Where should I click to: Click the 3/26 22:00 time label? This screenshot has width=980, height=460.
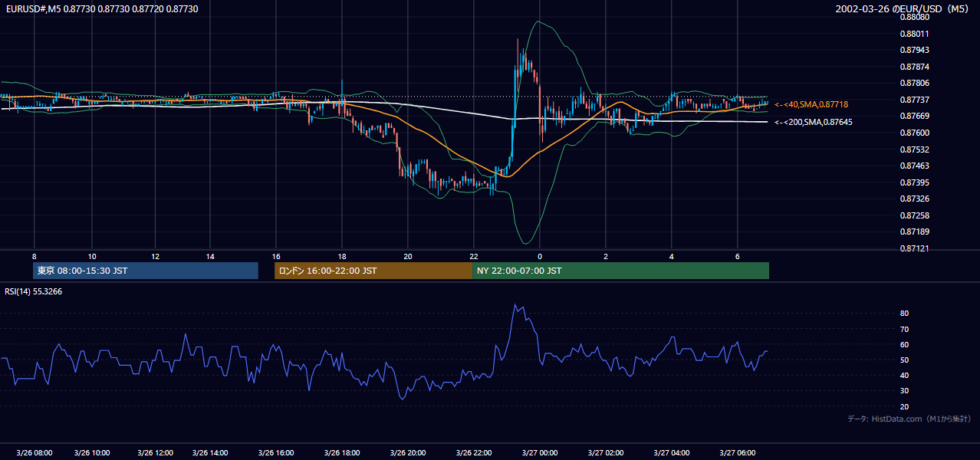pyautogui.click(x=474, y=452)
